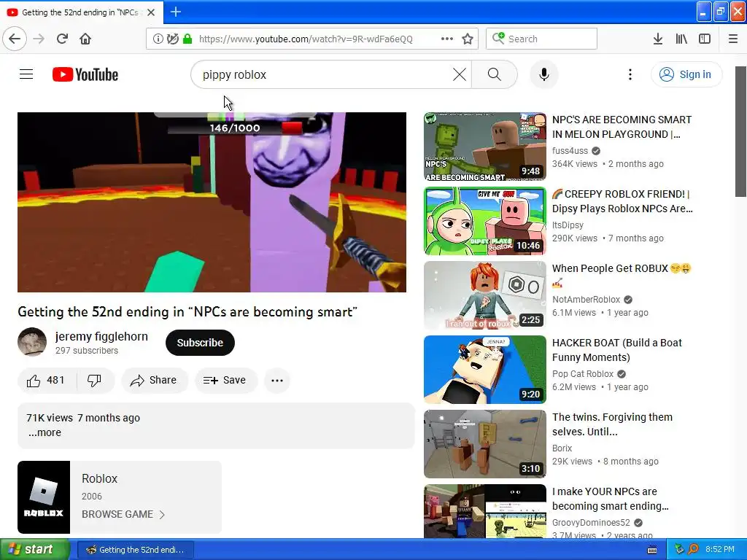Submit search with magnifier button
The width and height of the screenshot is (747, 560).
(x=495, y=74)
